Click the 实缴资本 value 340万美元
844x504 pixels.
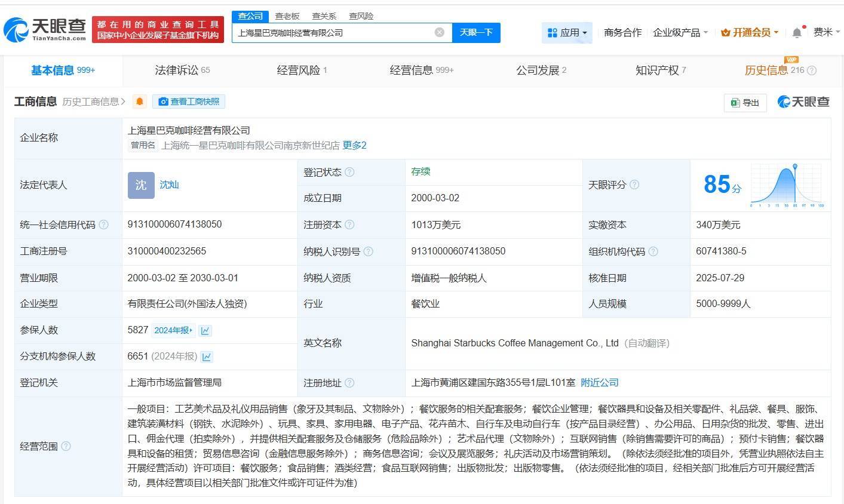tap(718, 225)
